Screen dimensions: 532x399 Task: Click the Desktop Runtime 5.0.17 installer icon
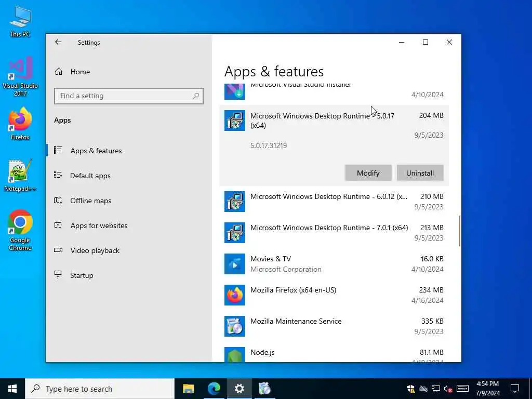click(x=235, y=121)
